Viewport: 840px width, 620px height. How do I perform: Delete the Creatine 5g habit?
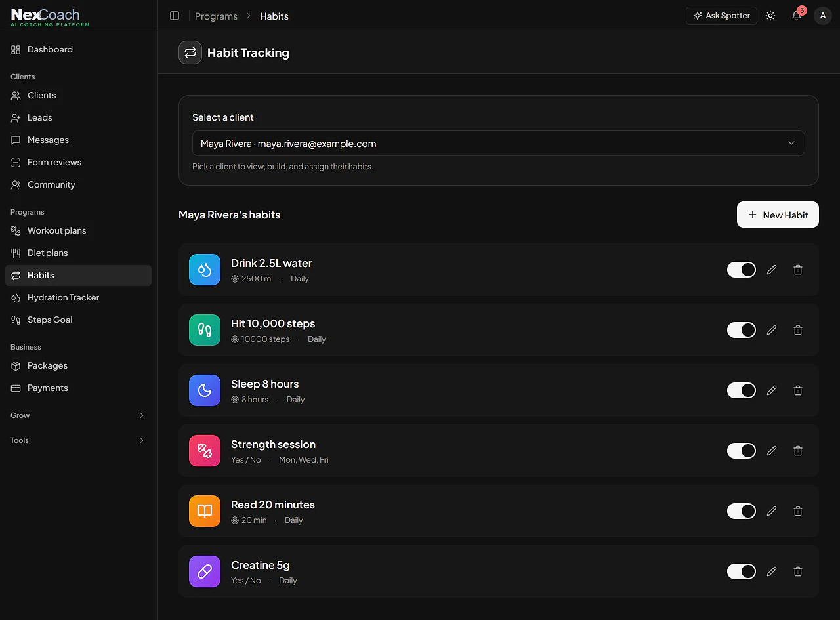point(798,571)
